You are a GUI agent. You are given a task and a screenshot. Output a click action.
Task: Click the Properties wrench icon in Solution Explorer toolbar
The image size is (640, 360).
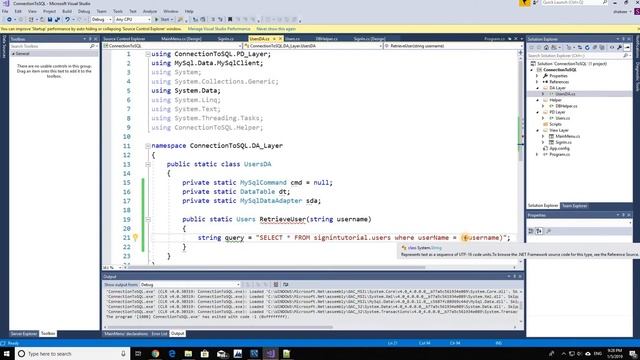pyautogui.click(x=619, y=48)
